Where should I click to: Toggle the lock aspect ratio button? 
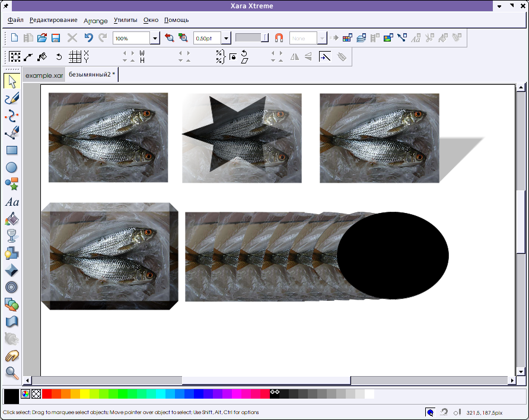point(233,57)
